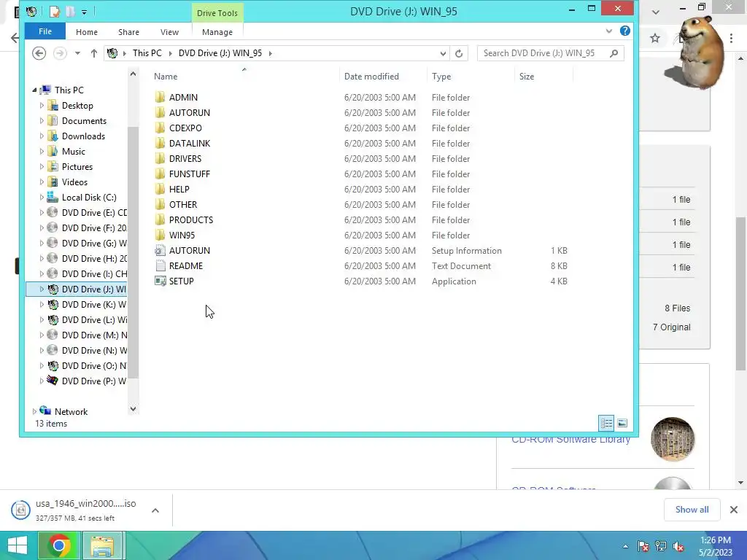Screen dimensions: 747x560
Task: Collapse the This PC tree node
Action: click(x=34, y=90)
